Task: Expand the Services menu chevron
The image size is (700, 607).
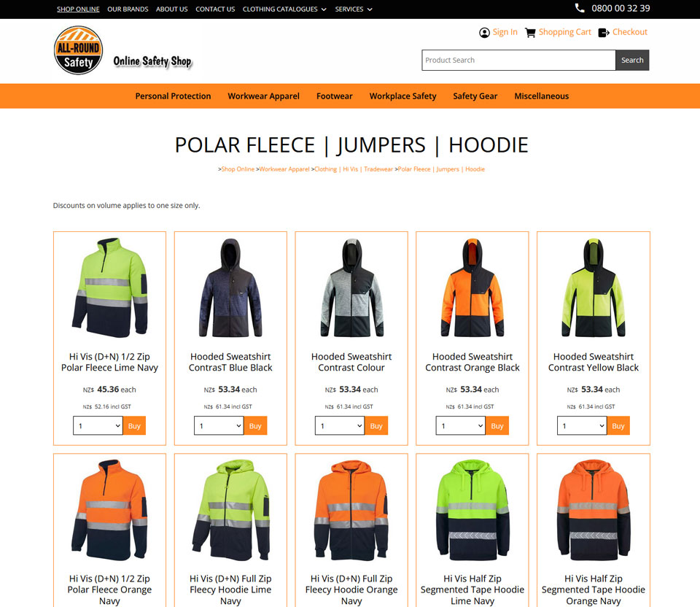Action: point(370,9)
